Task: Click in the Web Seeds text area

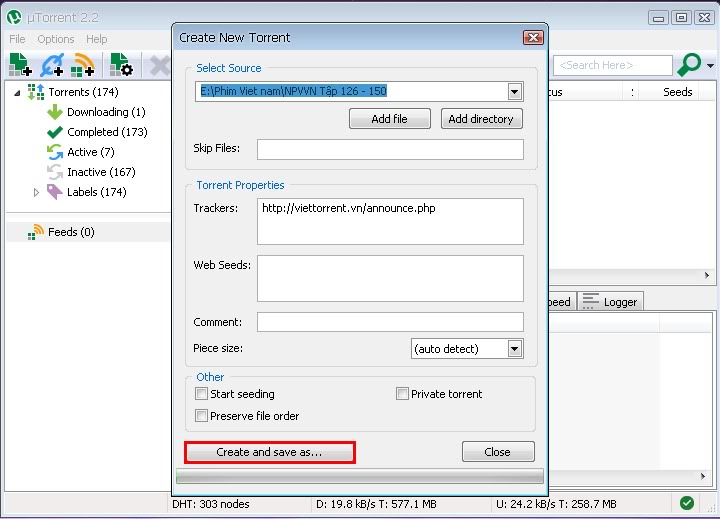Action: (x=390, y=278)
